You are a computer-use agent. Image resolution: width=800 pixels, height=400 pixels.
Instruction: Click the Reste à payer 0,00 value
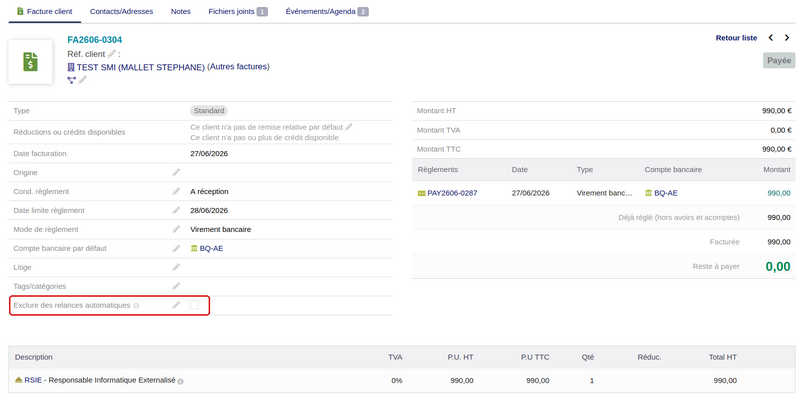click(x=778, y=266)
